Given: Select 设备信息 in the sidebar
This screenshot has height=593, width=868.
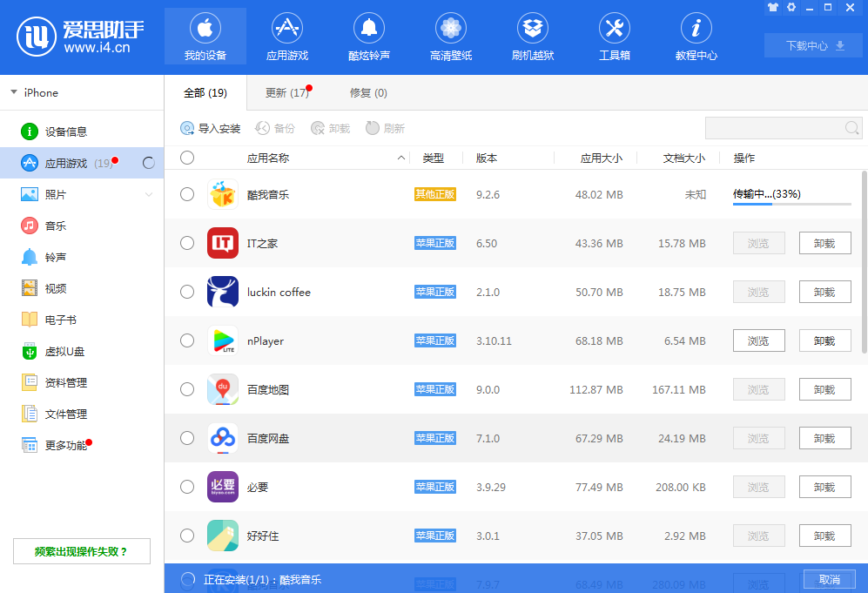Looking at the screenshot, I should (x=82, y=131).
